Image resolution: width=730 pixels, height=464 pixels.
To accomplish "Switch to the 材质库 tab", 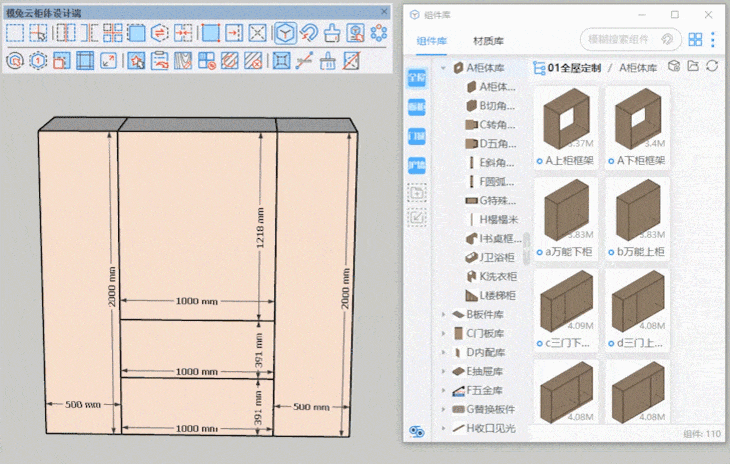I will point(488,40).
